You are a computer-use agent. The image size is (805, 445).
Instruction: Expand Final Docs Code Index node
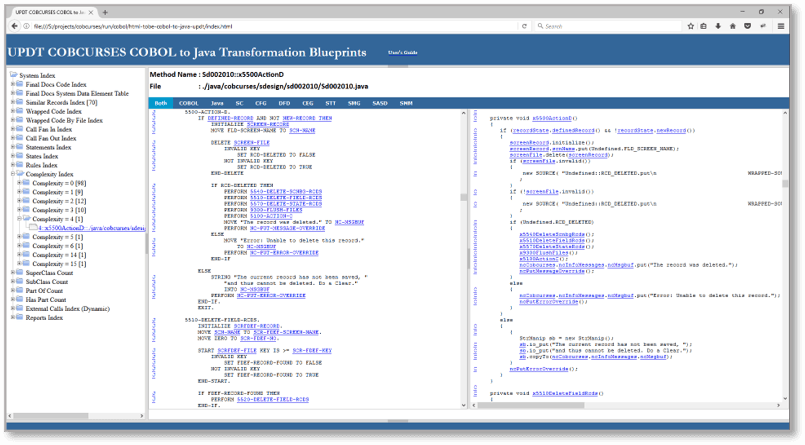point(12,84)
